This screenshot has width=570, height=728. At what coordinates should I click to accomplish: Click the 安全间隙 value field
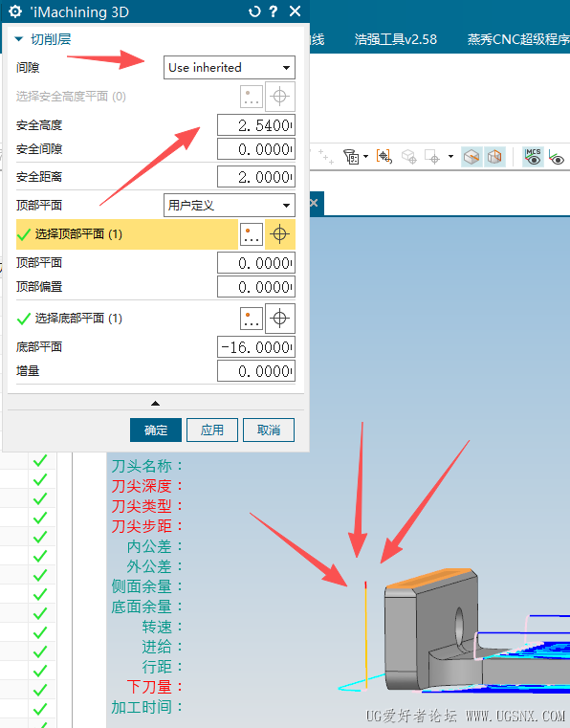tap(256, 149)
